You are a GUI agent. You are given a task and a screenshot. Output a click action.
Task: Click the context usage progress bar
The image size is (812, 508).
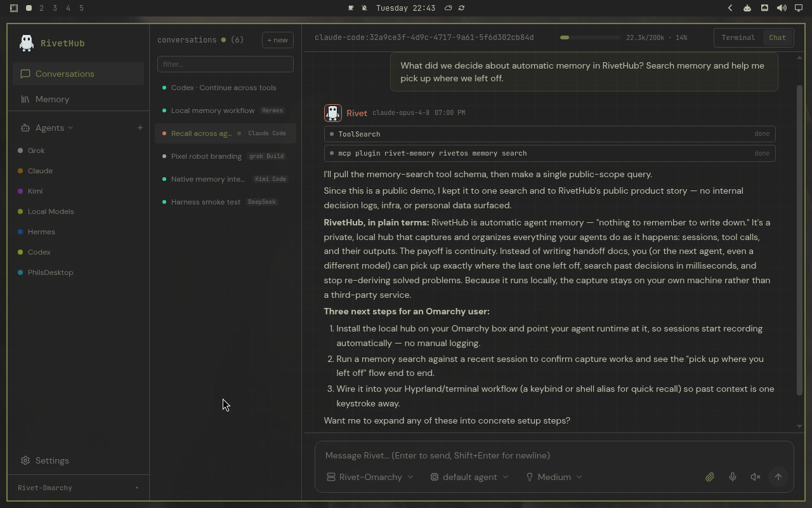pos(590,37)
